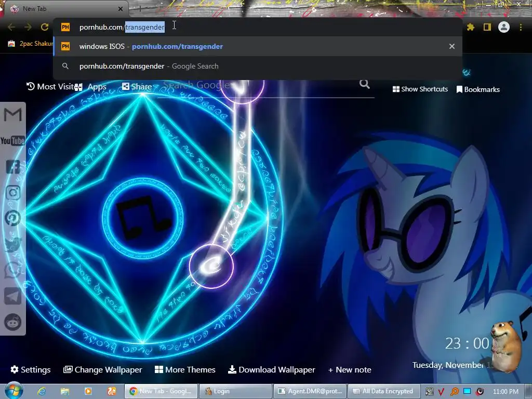Open the 11:00 PM taskbar clock

[506, 392]
